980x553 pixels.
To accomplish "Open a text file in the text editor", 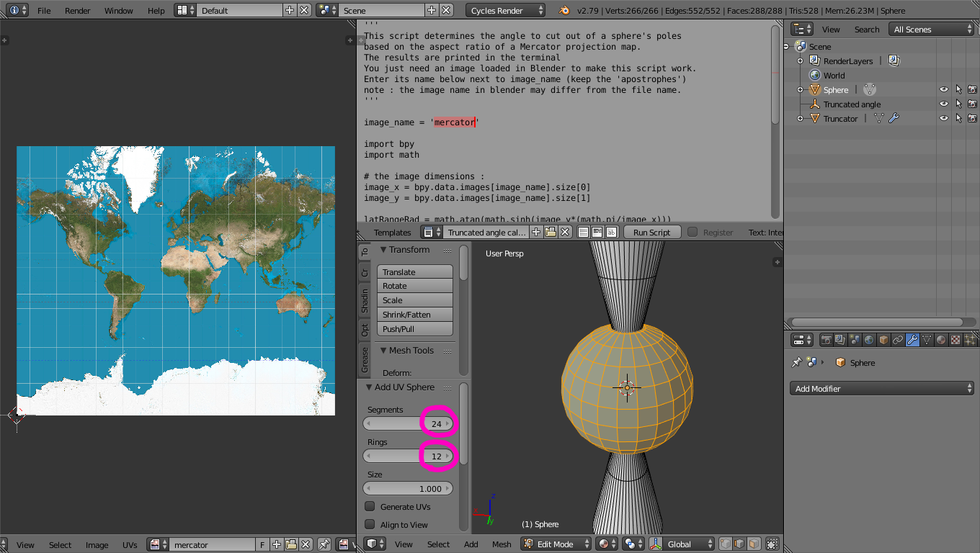I will click(x=551, y=232).
